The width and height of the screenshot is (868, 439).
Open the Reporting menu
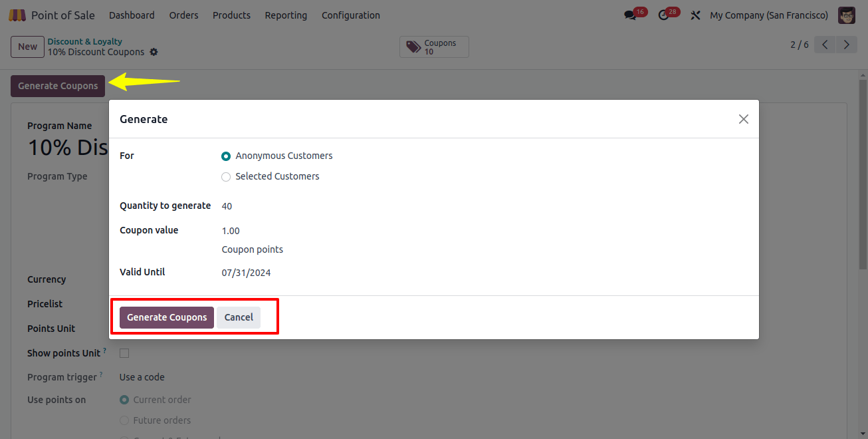(286, 15)
